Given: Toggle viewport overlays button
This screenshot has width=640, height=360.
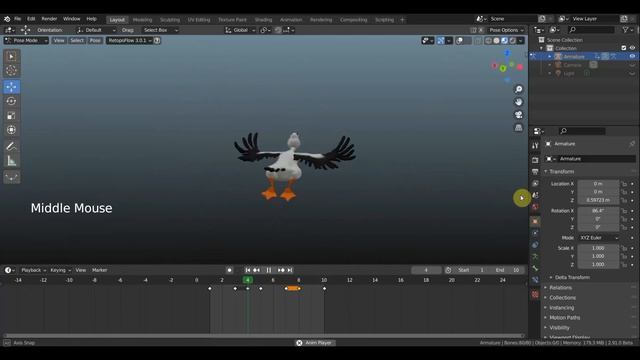Looking at the screenshot, I should [x=460, y=40].
